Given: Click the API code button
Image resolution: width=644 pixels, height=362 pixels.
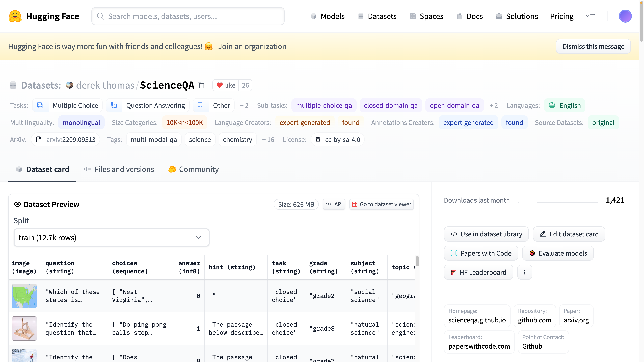Looking at the screenshot, I should (334, 204).
